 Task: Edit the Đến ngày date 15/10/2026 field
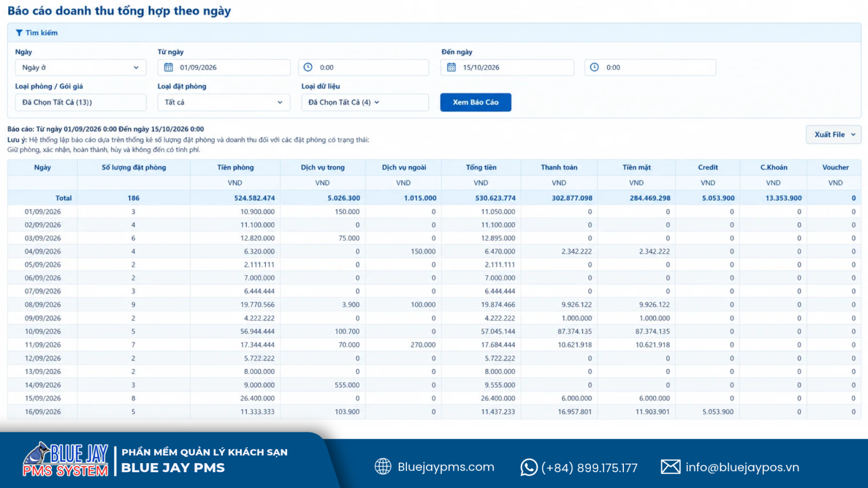tap(507, 68)
